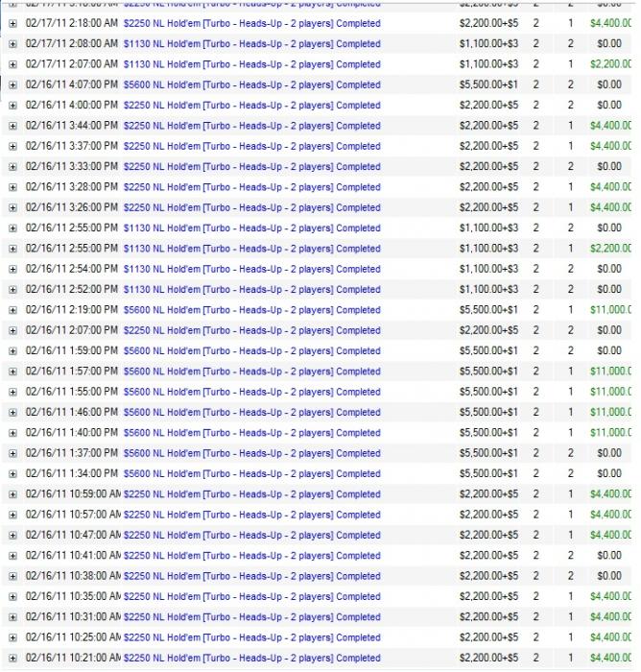Viewport: 641px width, 672px height.
Task: Expand the 02/16/11 2:19:00 PM tournament row
Action: (x=12, y=310)
